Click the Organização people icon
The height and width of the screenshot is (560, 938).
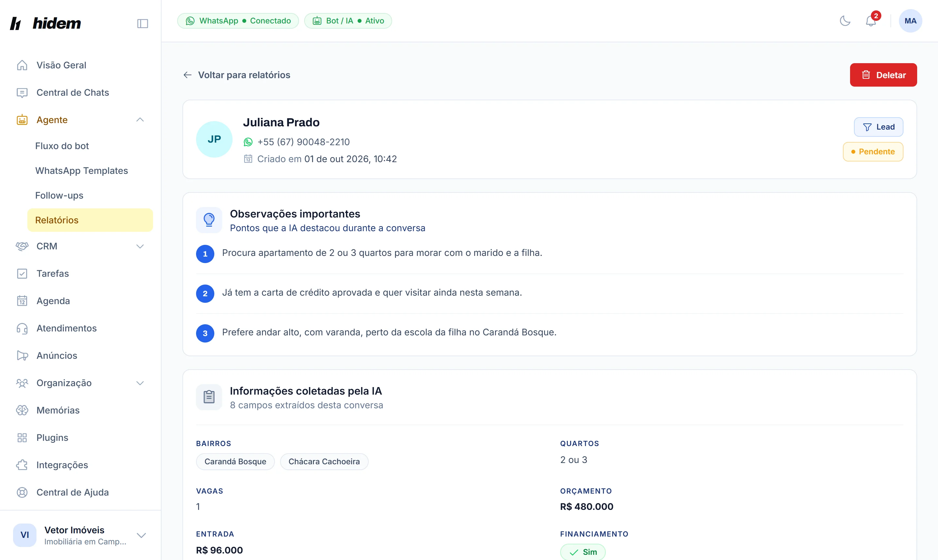(22, 383)
